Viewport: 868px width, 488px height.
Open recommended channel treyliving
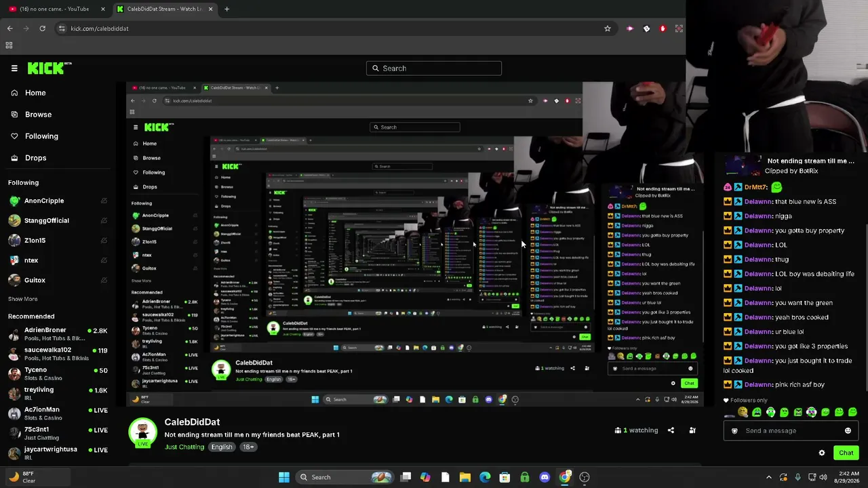tap(58, 393)
